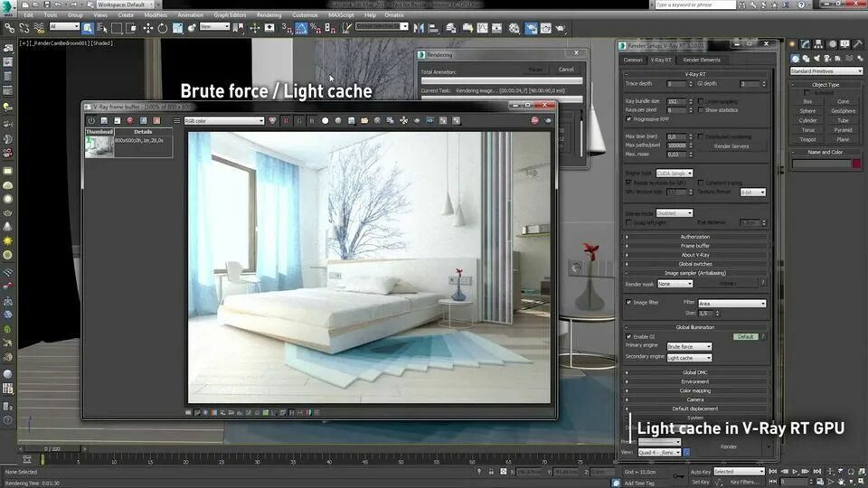Open the Modify panel tab

pos(806,43)
